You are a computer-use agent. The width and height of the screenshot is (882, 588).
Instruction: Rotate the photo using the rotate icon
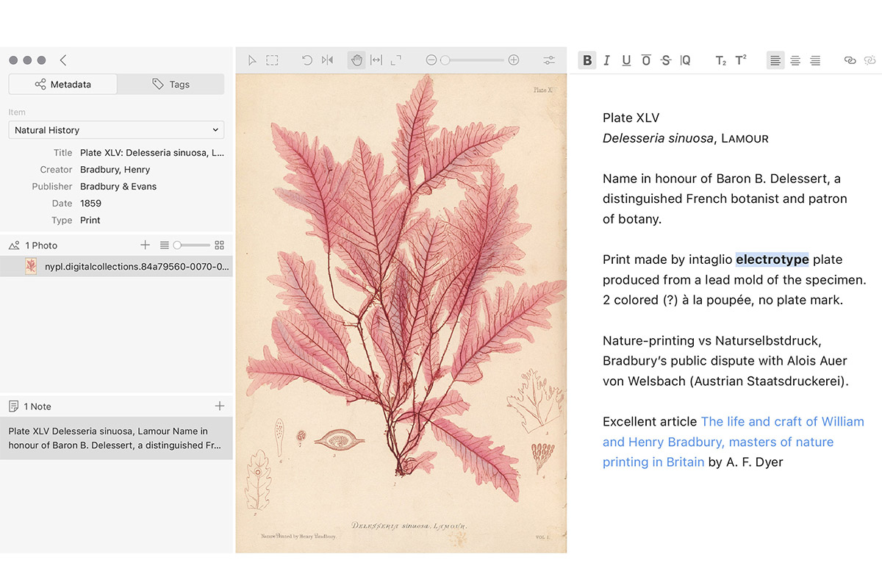pyautogui.click(x=307, y=60)
